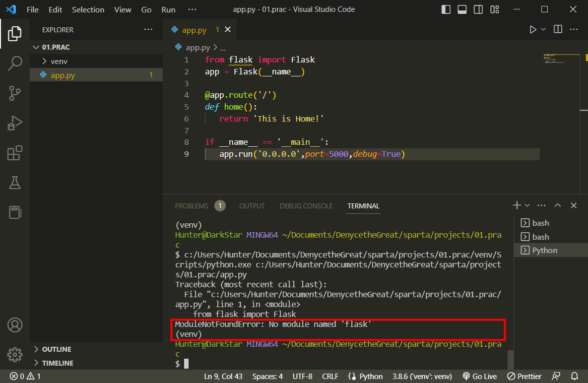The width and height of the screenshot is (588, 383).
Task: Open the new terminal launch profile dropdown
Action: click(527, 205)
